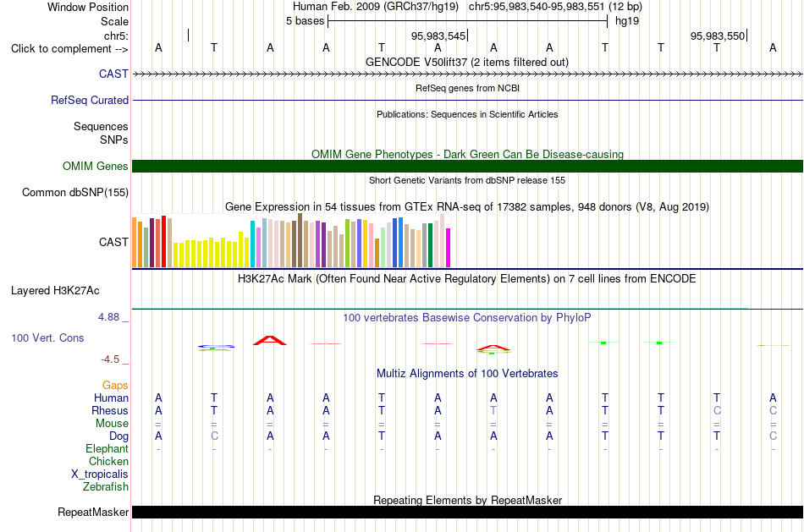Click the light-grey T mismatch in Rhesus row
Image resolution: width=804 pixels, height=532 pixels.
493,410
